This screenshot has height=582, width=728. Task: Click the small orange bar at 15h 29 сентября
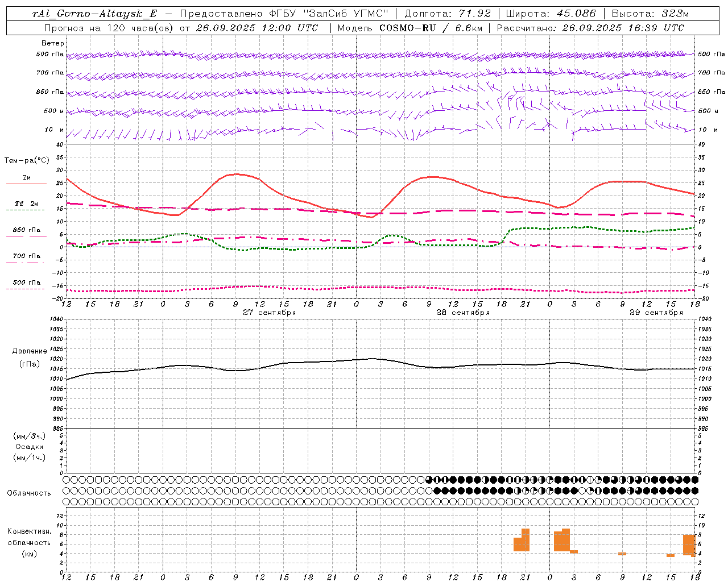coord(671,555)
